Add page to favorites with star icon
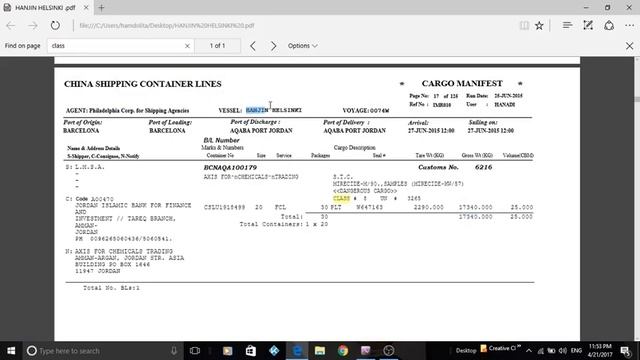 pos(539,25)
